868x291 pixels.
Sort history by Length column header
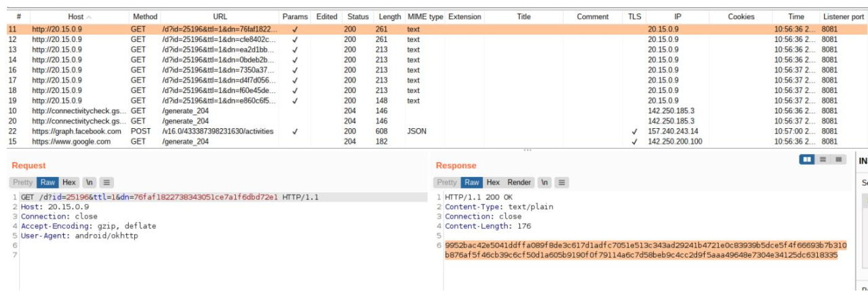click(x=389, y=16)
